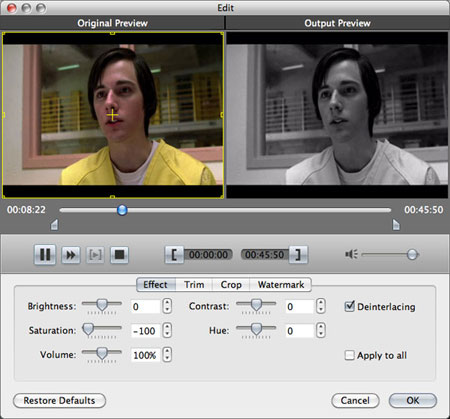Set trim end with right bracket button

pos(298,255)
